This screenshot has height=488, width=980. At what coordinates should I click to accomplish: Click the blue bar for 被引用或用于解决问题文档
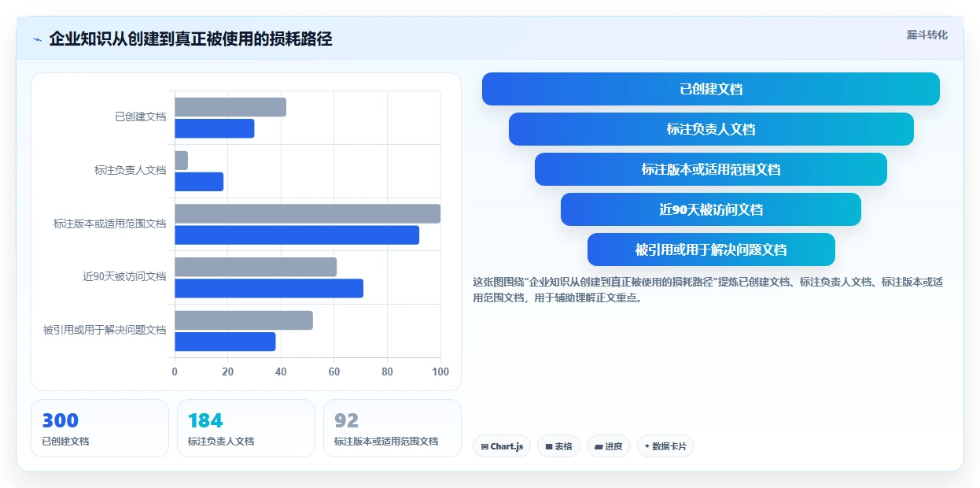coord(225,342)
